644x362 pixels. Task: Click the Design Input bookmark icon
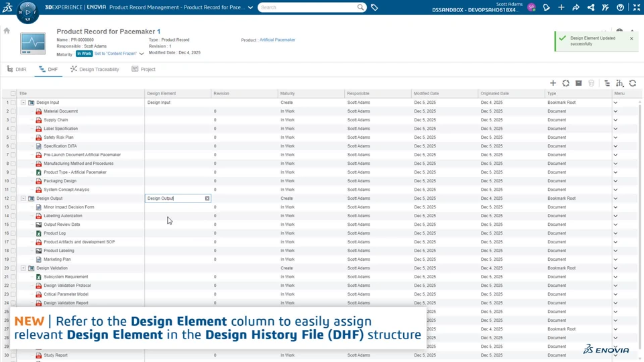coord(32,103)
